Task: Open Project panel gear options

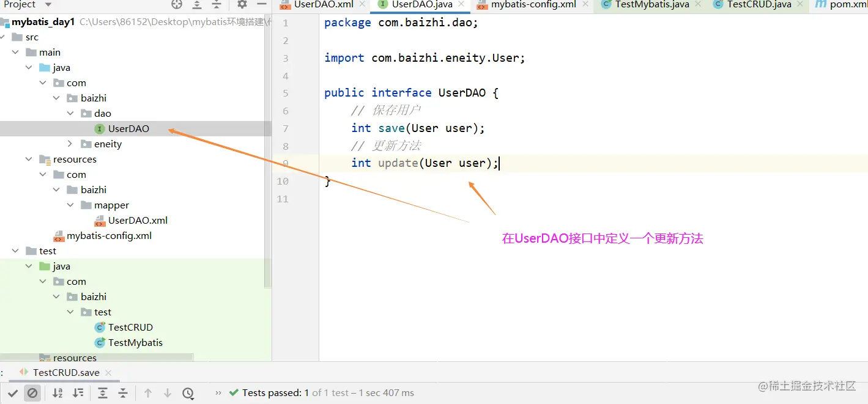Action: coord(242,4)
